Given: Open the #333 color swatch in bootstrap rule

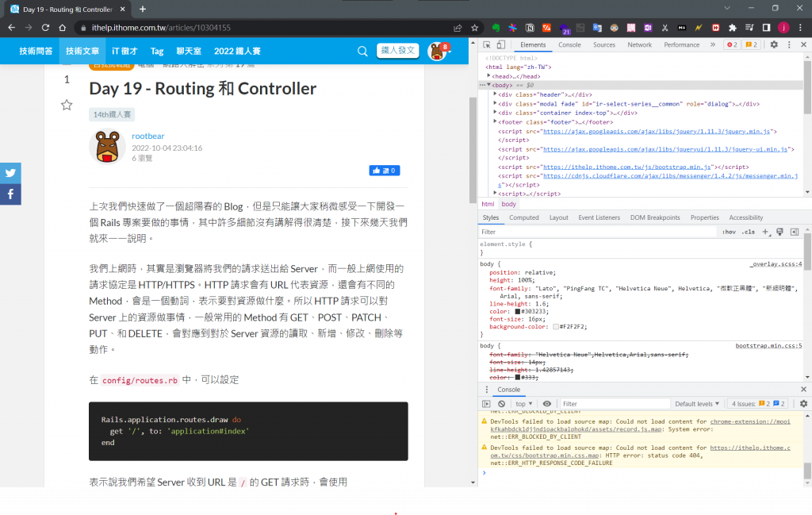Looking at the screenshot, I should (517, 378).
